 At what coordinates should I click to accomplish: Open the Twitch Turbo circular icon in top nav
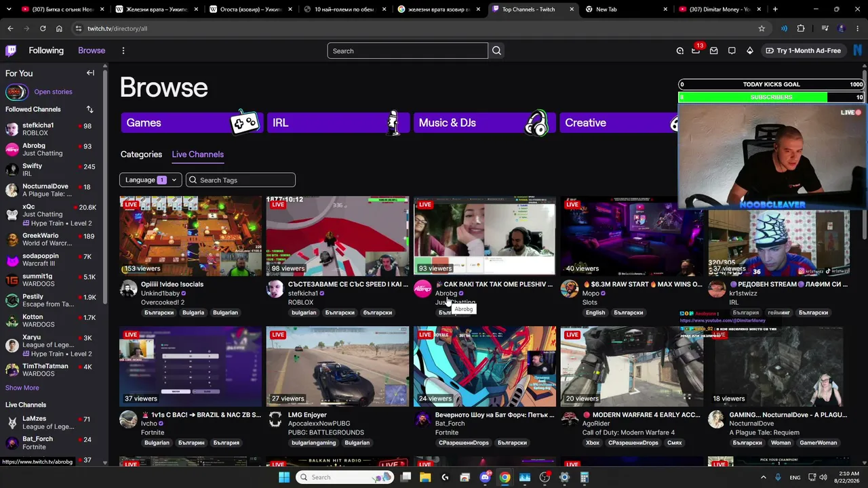coord(679,51)
